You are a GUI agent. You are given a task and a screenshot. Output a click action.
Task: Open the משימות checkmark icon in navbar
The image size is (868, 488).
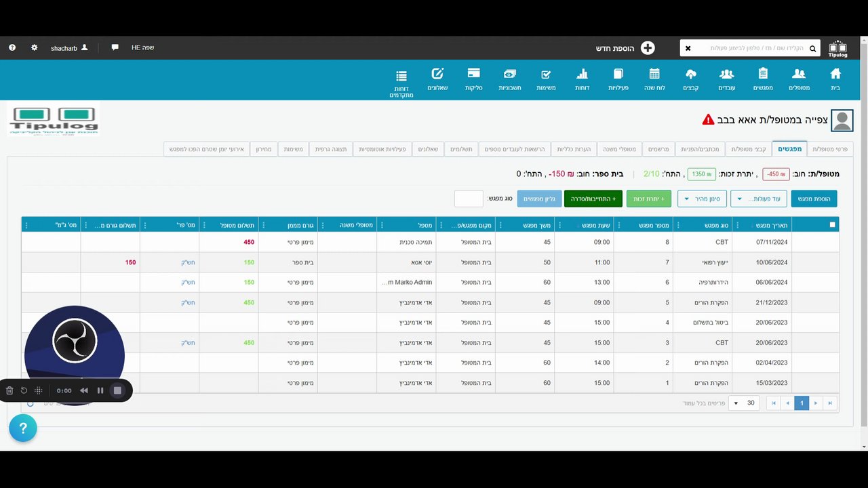tap(546, 74)
